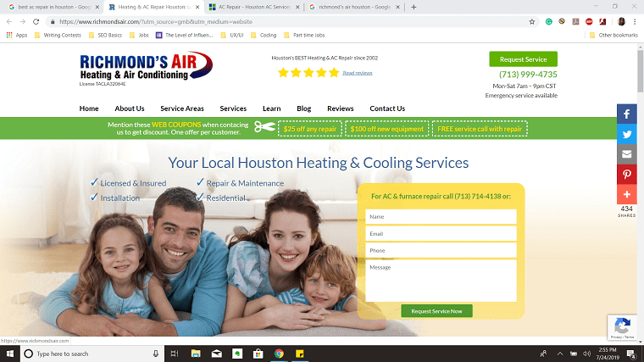
Task: Share page on Facebook sidebar icon
Action: pos(626,114)
